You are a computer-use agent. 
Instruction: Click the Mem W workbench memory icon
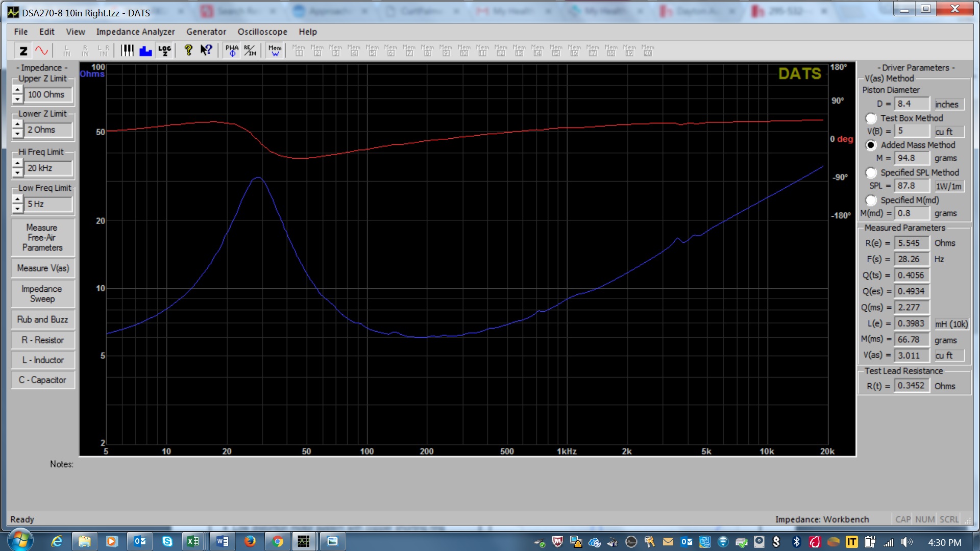click(x=275, y=51)
